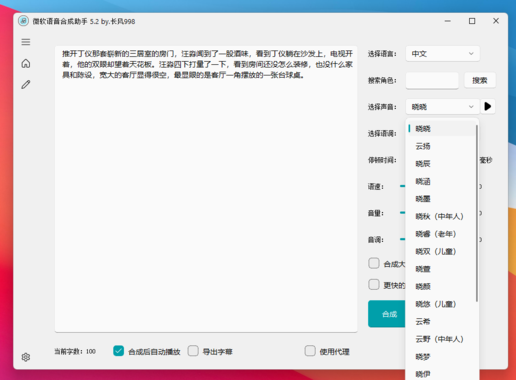Select 晓辰 in the voice list
516x380 pixels.
[x=441, y=164]
